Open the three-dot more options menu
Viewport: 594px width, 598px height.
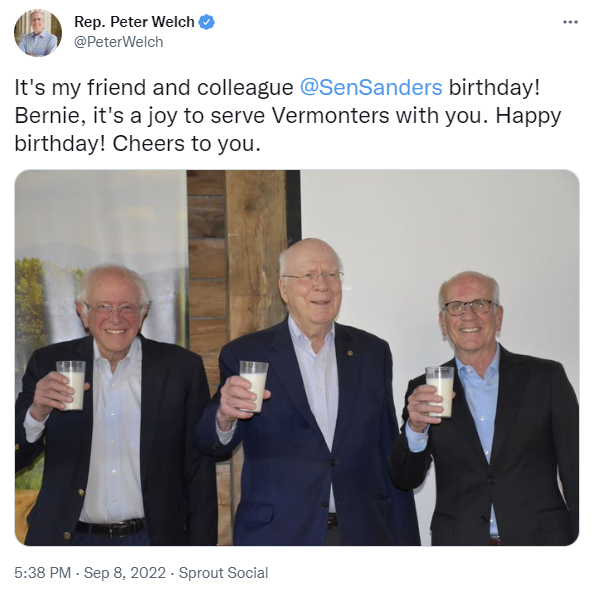[570, 23]
